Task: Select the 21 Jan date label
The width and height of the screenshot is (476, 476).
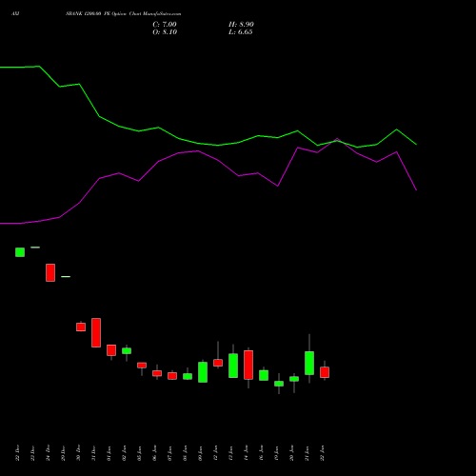Action: pos(307,453)
